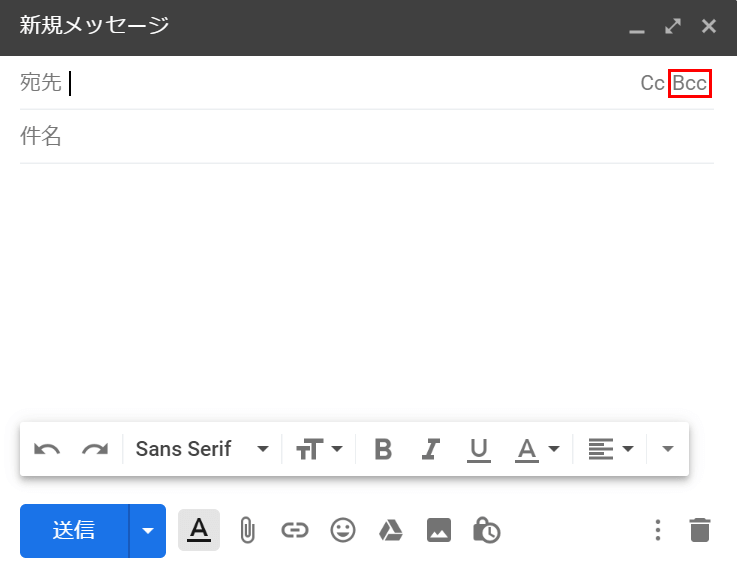Undo the last edit in toolbar
The image size is (737, 575).
[x=47, y=449]
